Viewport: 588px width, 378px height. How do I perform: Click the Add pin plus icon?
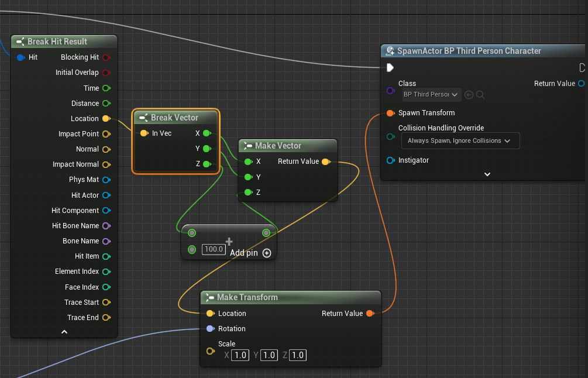pyautogui.click(x=267, y=253)
